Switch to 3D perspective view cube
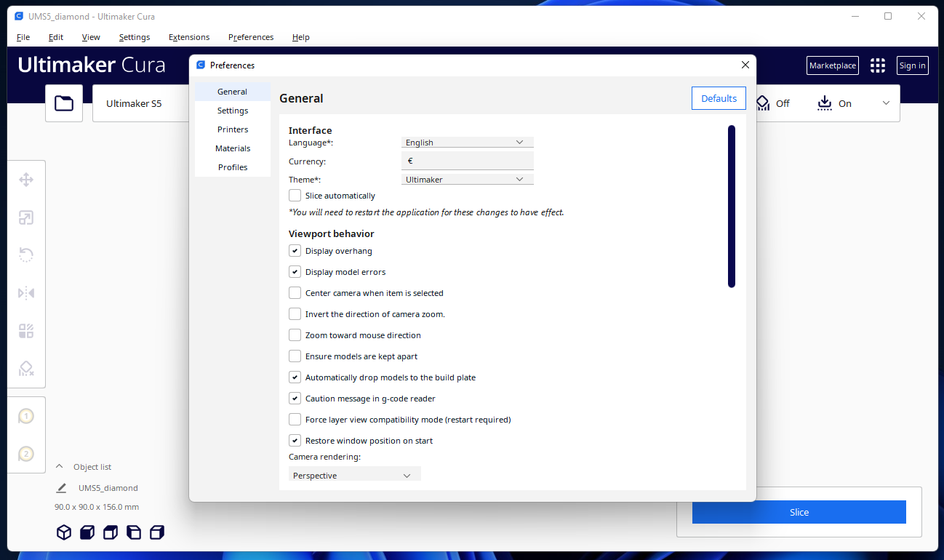The height and width of the screenshot is (560, 944). tap(64, 532)
